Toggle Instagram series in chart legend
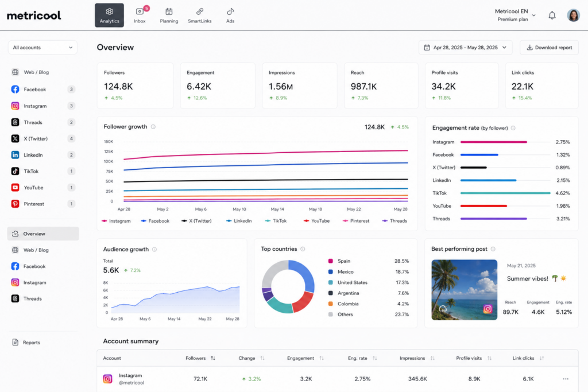 (x=116, y=221)
